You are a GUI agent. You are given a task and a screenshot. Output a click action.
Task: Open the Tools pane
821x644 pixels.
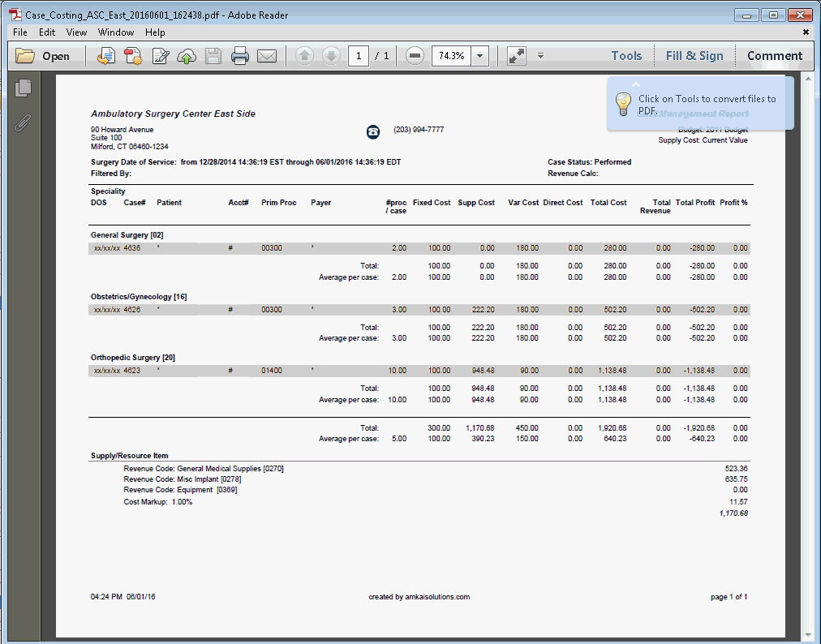coord(626,56)
